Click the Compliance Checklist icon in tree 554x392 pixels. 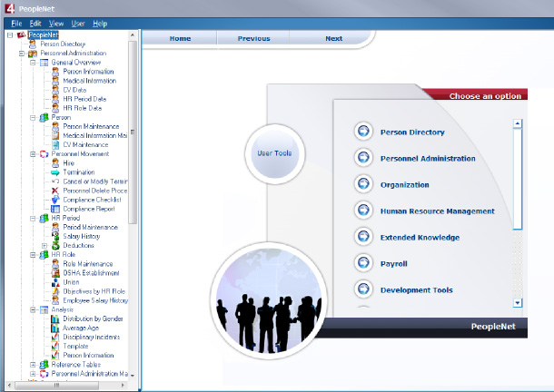click(55, 200)
